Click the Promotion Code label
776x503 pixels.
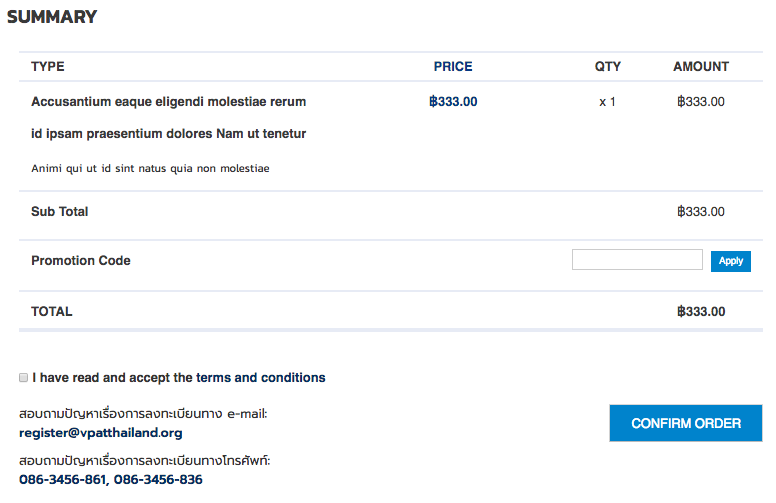pyautogui.click(x=81, y=261)
